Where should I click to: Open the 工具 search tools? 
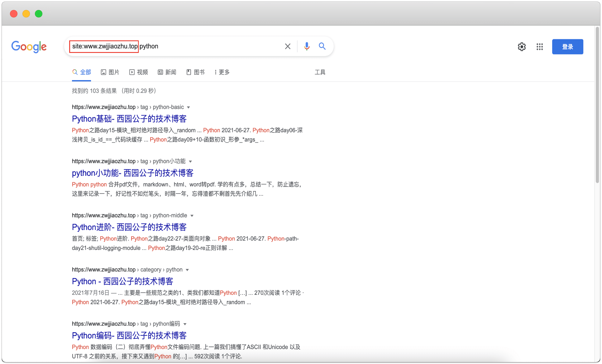tap(320, 72)
